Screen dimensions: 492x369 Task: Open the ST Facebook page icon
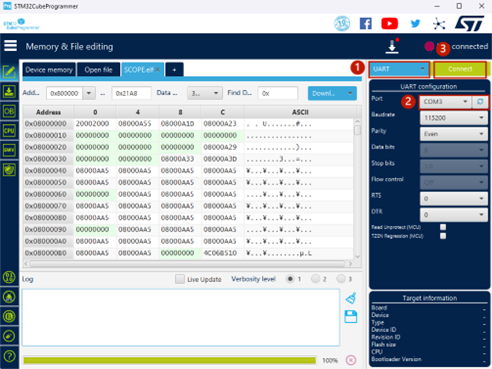tap(366, 23)
